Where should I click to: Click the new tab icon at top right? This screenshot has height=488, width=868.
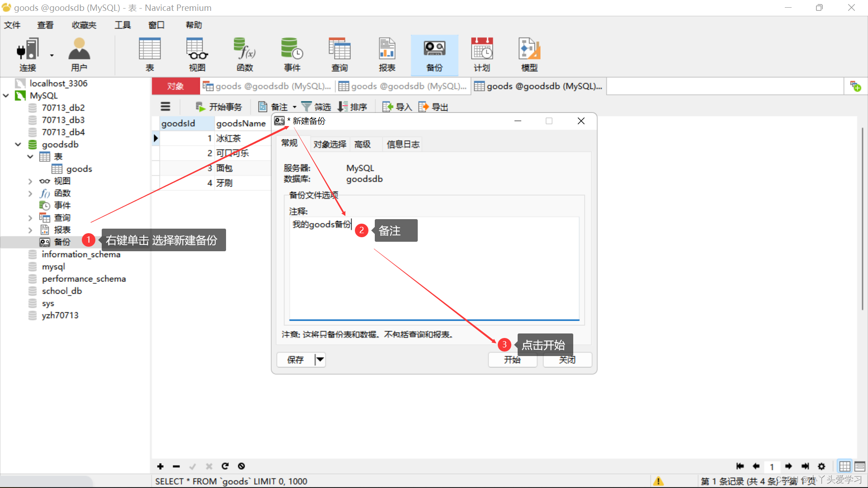click(855, 86)
